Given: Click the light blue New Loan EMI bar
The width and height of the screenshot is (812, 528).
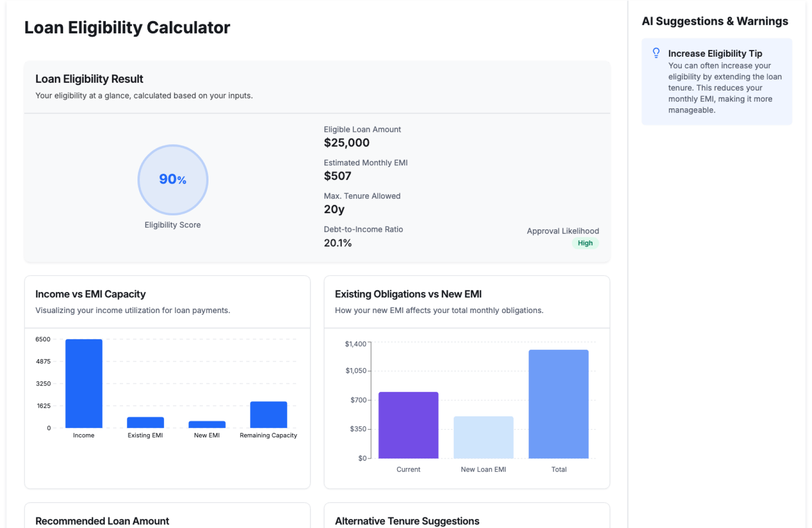Looking at the screenshot, I should pyautogui.click(x=483, y=437).
